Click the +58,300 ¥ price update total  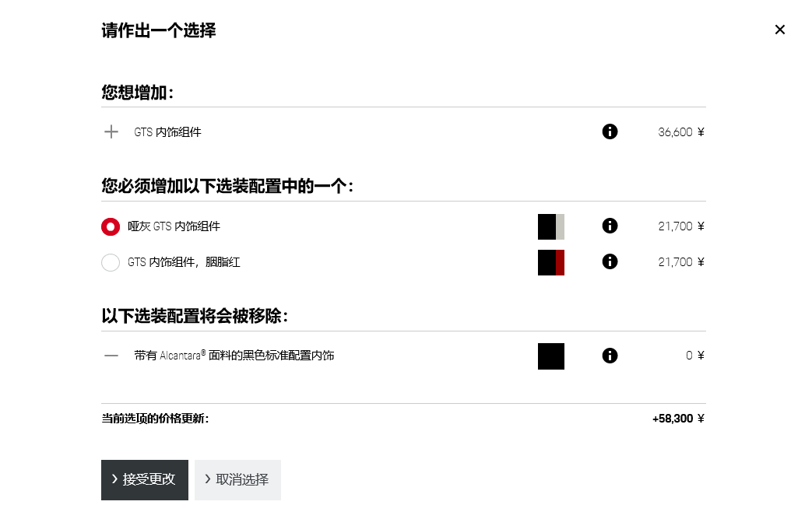tap(677, 419)
